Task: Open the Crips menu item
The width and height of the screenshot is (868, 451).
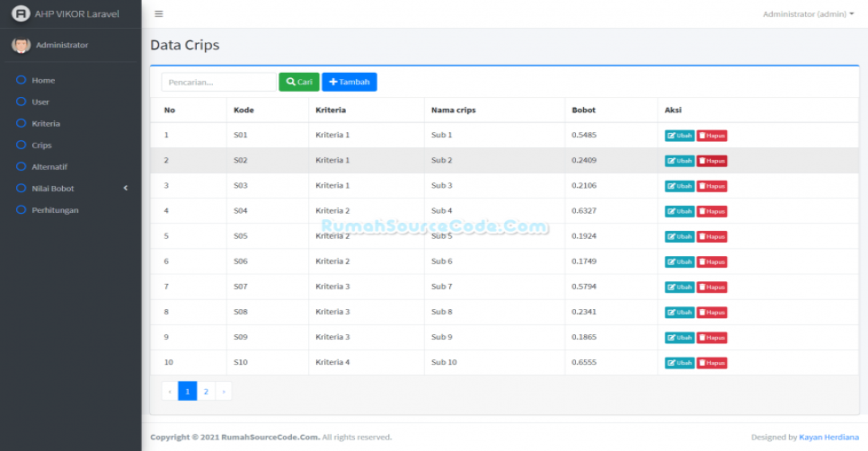Action: [41, 145]
